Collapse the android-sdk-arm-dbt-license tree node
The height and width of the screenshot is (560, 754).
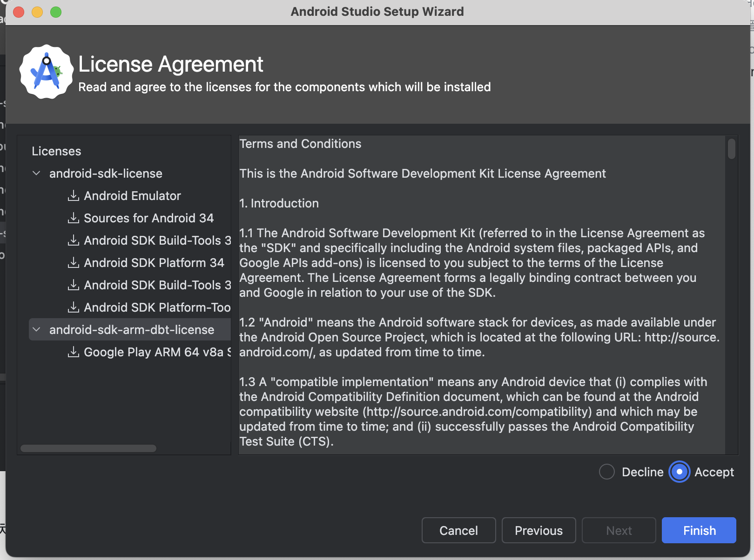click(x=36, y=330)
